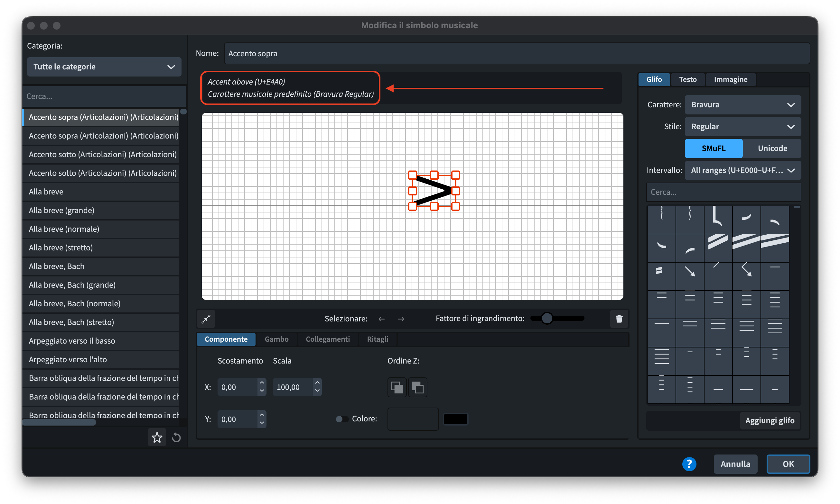This screenshot has height=504, width=840.
Task: Expand the Carattere font dropdown showing Bravura
Action: point(742,104)
